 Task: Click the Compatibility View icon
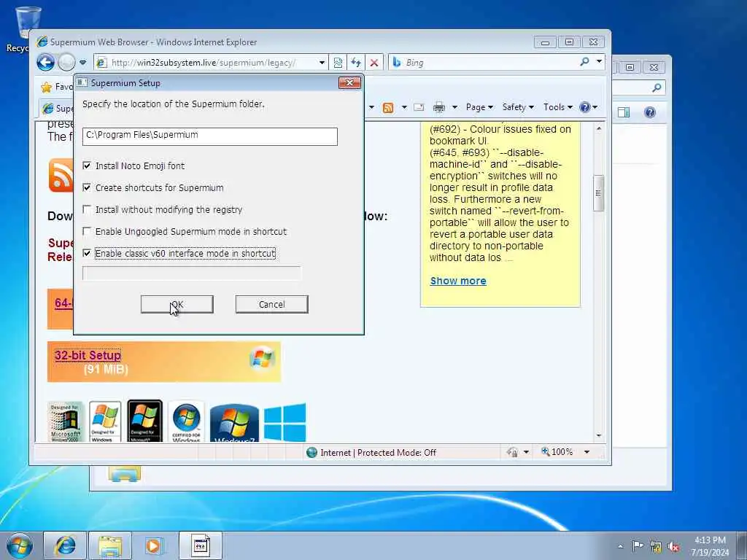point(338,63)
